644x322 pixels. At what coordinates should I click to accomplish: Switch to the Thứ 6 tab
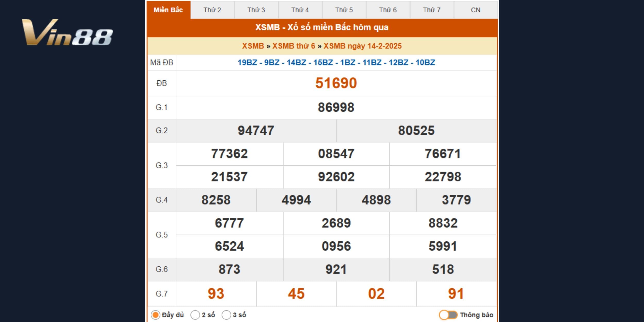pyautogui.click(x=388, y=10)
